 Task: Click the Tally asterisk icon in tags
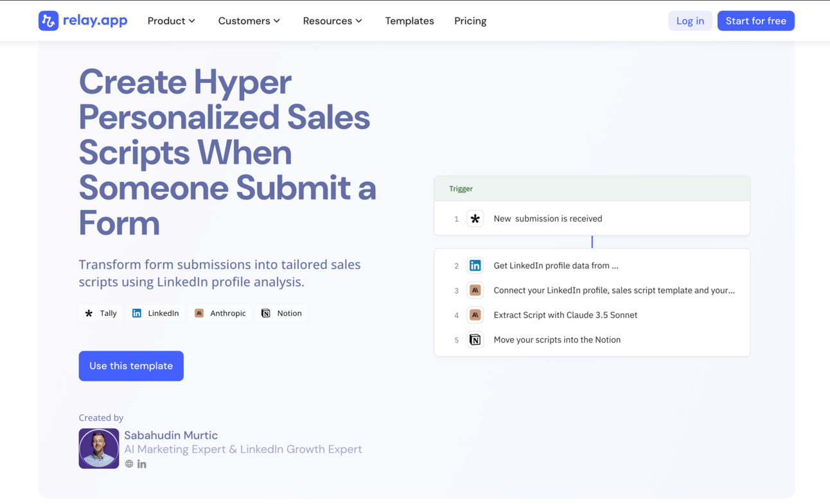89,313
